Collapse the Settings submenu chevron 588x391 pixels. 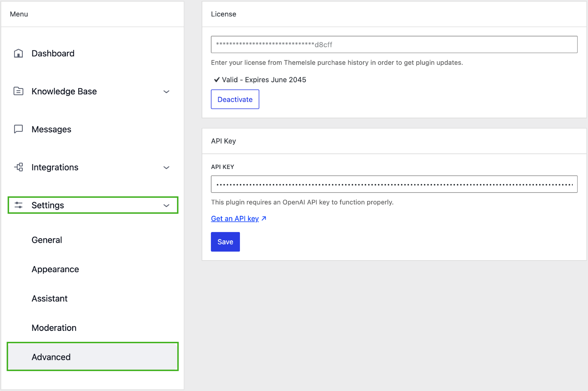pos(166,205)
